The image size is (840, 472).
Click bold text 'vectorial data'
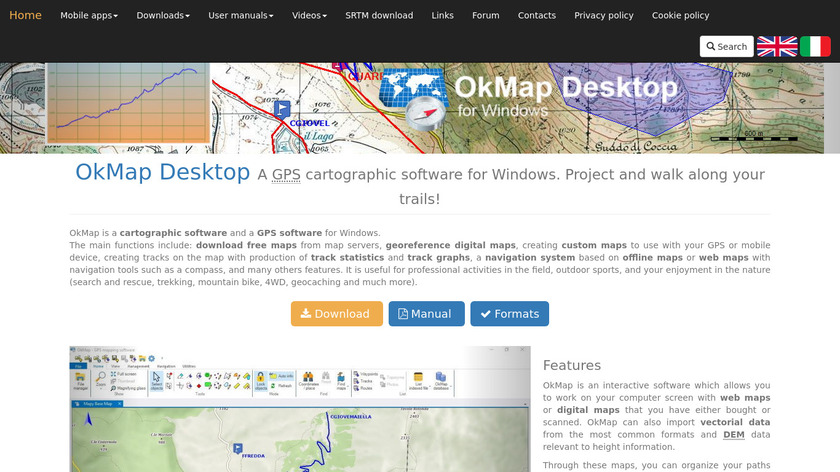735,422
